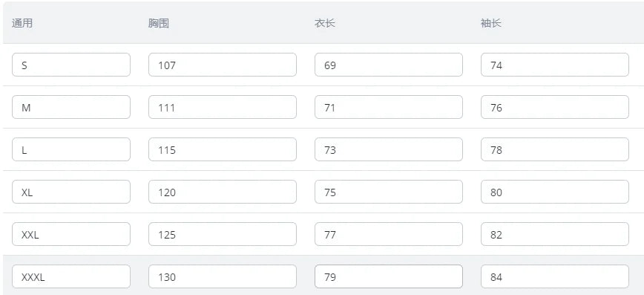Focus the garment length field showing 77
This screenshot has height=295, width=644.
(x=389, y=234)
